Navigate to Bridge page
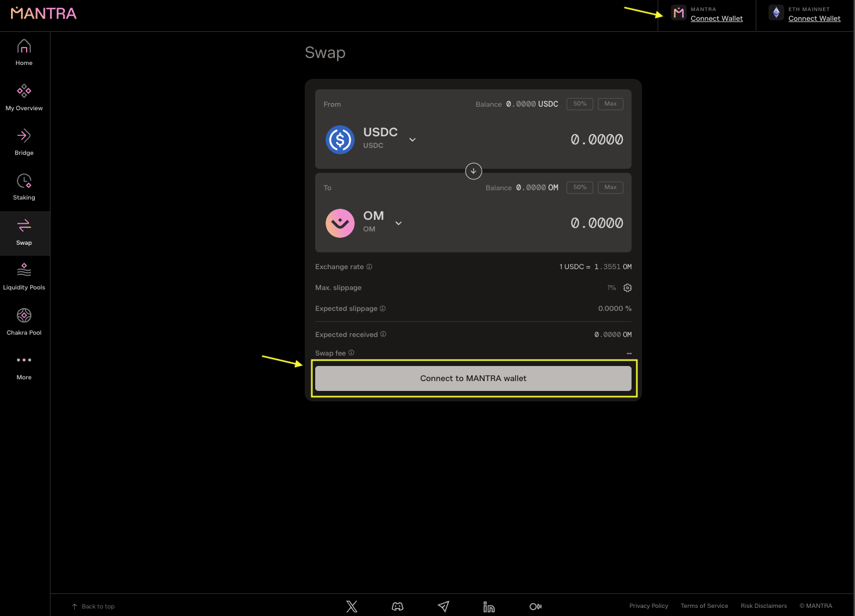 (x=24, y=142)
